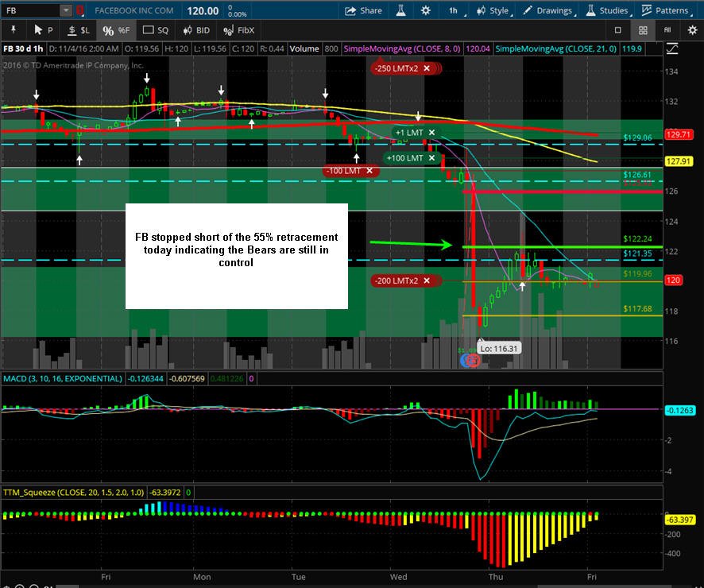Click the flask icon next to Share
Viewport: 704px width, 588px height.
click(401, 10)
